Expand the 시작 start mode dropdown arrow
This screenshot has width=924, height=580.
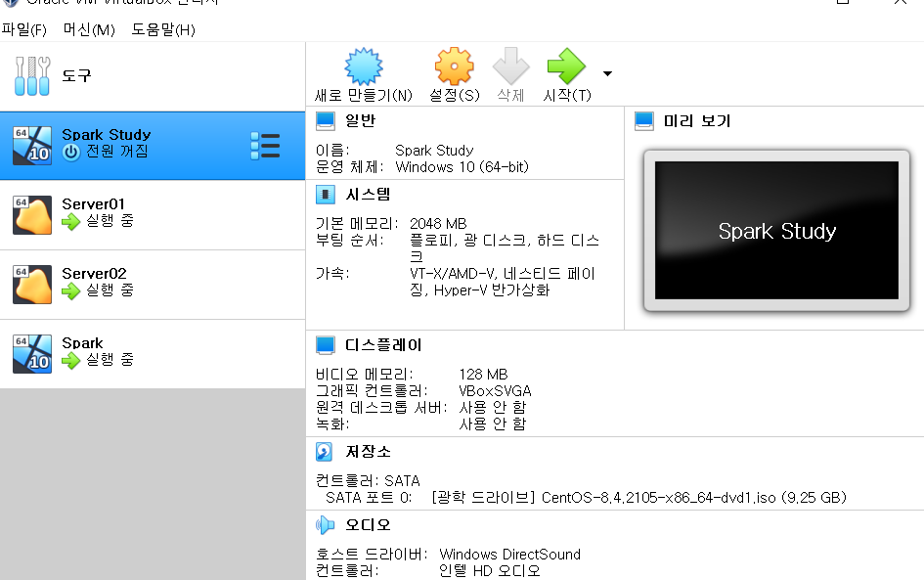click(x=607, y=73)
